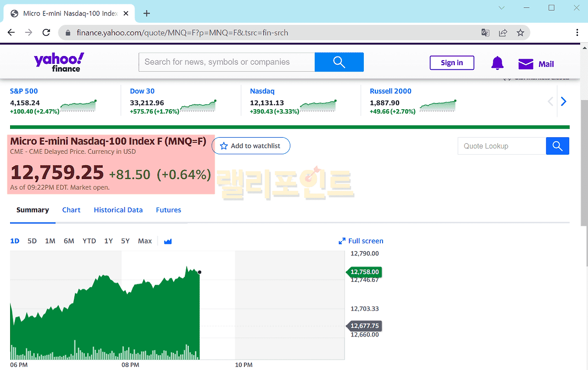Bookmark this page with the star icon
Image resolution: width=588 pixels, height=370 pixels.
pos(520,33)
